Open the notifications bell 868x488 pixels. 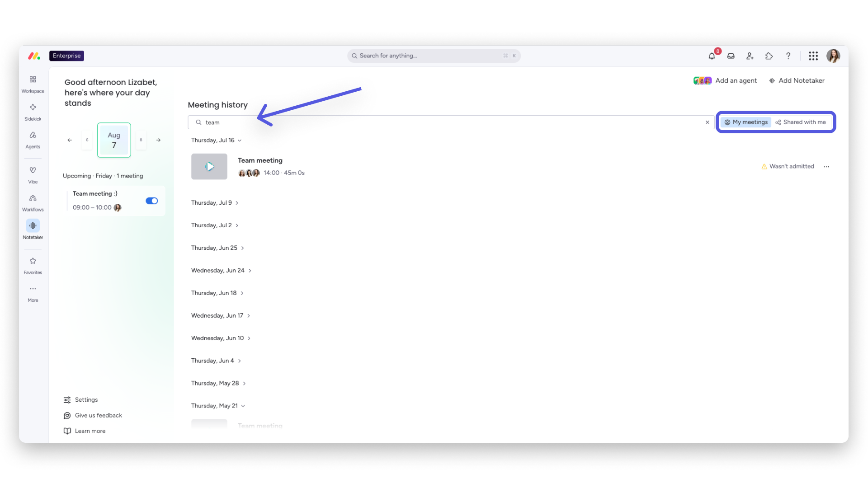coord(712,56)
